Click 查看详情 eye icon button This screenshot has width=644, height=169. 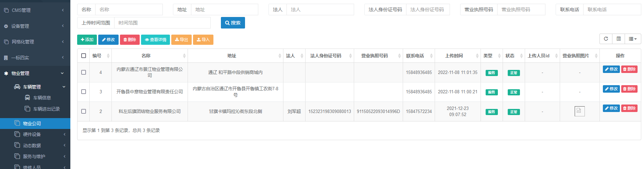point(155,40)
